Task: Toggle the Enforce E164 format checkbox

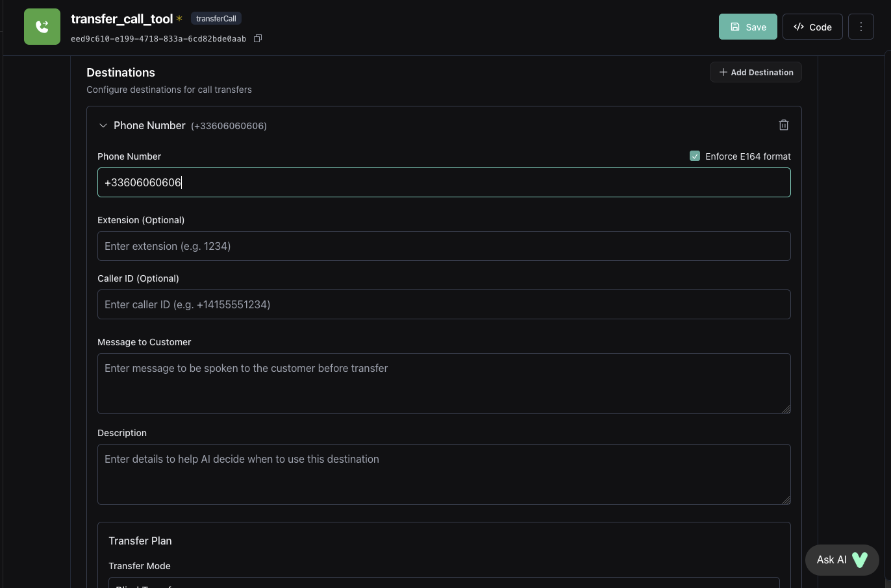Action: click(x=695, y=156)
